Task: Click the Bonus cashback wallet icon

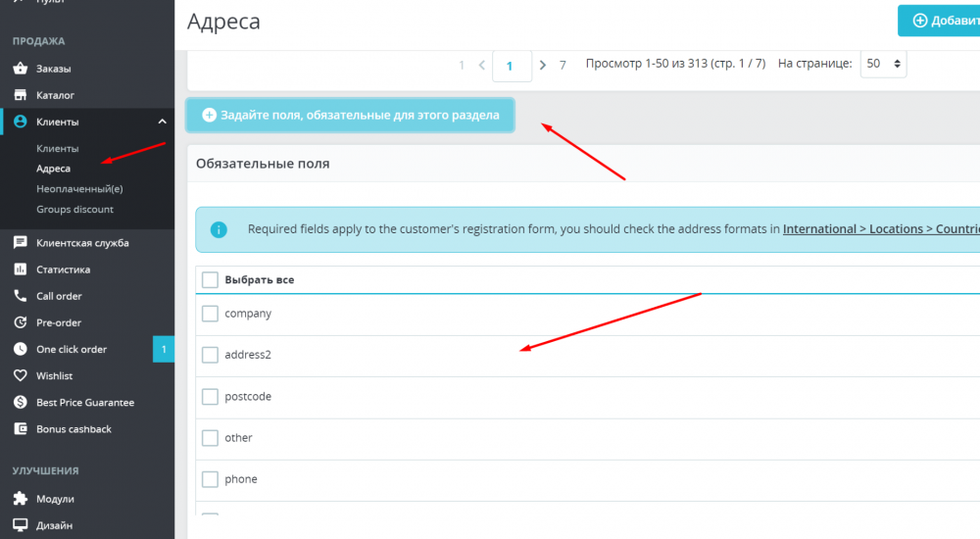Action: tap(20, 429)
